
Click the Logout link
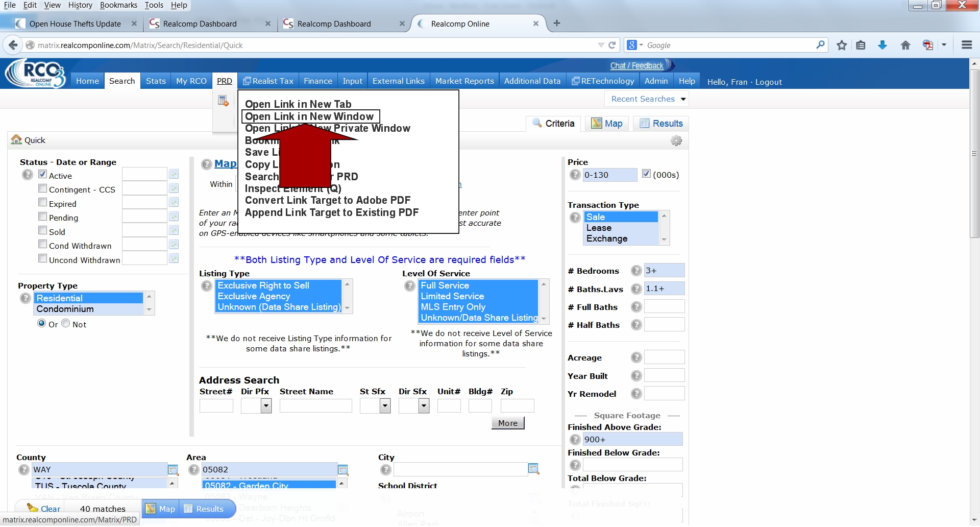point(768,82)
